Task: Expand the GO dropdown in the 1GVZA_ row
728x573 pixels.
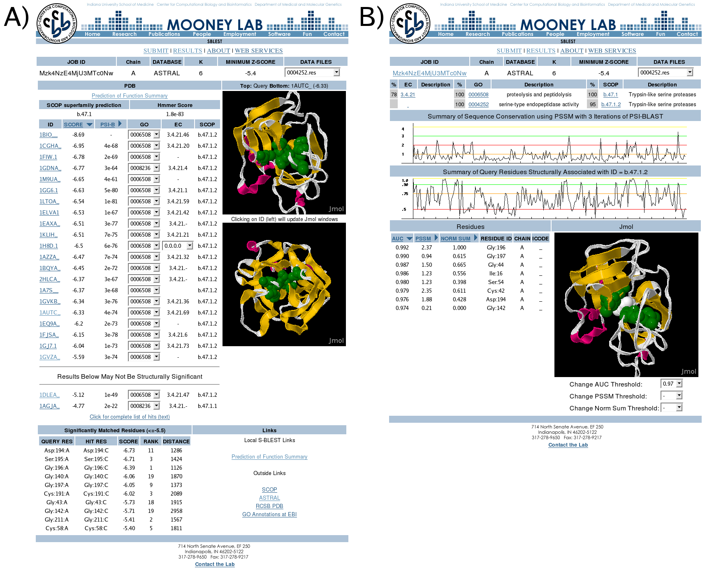Action: coord(144,357)
